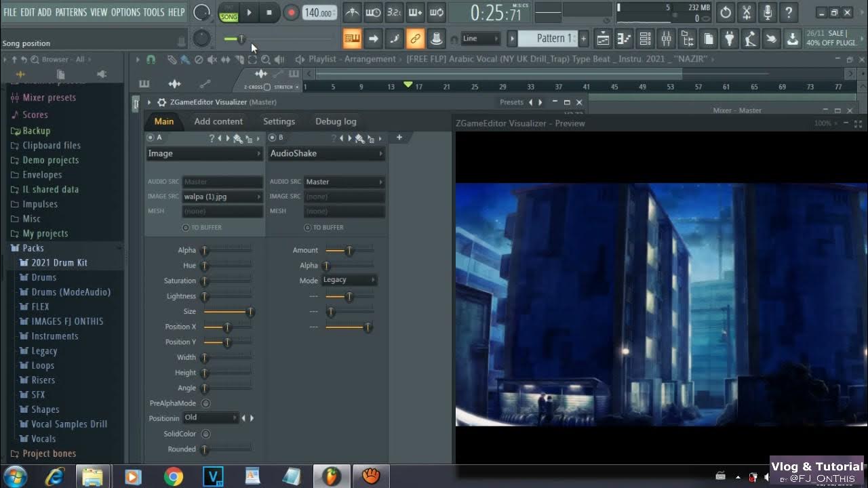
Task: Open the Mixer view icon
Action: click(667, 39)
